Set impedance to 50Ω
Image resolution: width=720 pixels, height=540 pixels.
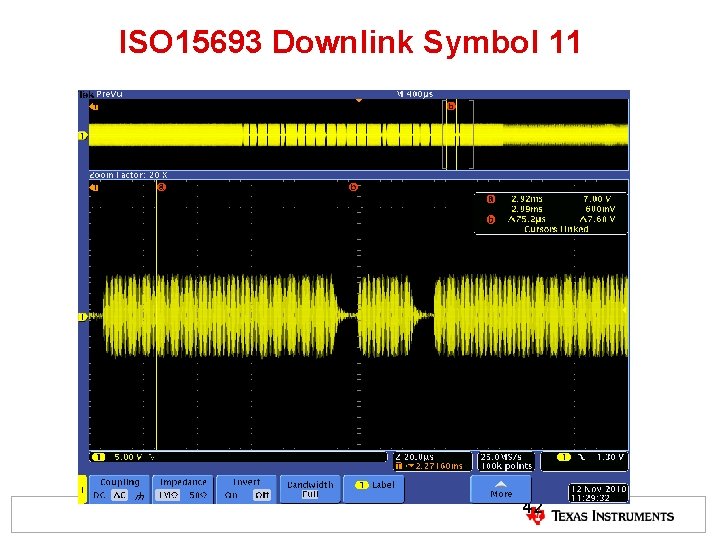coord(198,495)
